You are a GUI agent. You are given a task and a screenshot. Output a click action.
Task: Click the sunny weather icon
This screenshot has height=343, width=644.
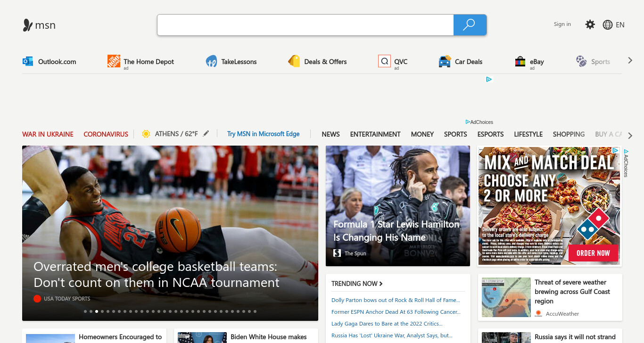146,134
